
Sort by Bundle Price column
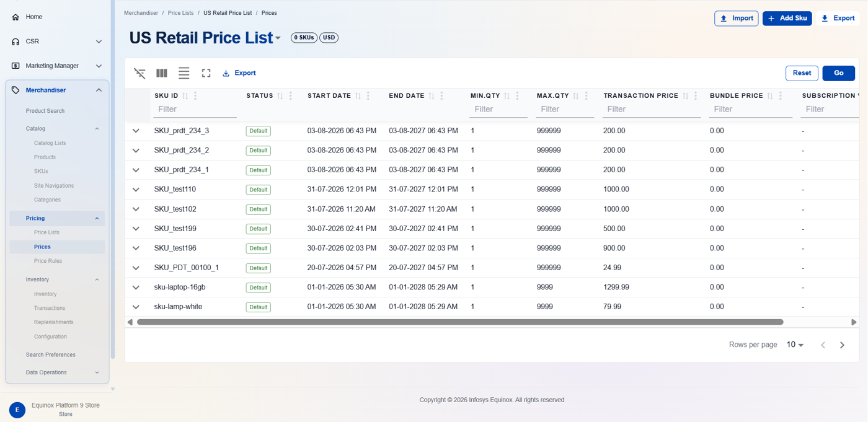[770, 96]
